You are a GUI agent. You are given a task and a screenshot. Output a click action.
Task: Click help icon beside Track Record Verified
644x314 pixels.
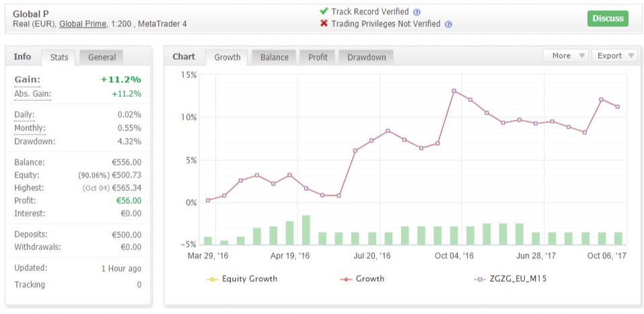point(417,12)
